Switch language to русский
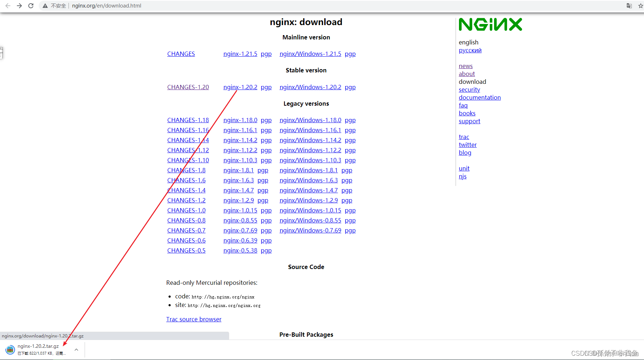The width and height of the screenshot is (644, 360). [x=470, y=50]
